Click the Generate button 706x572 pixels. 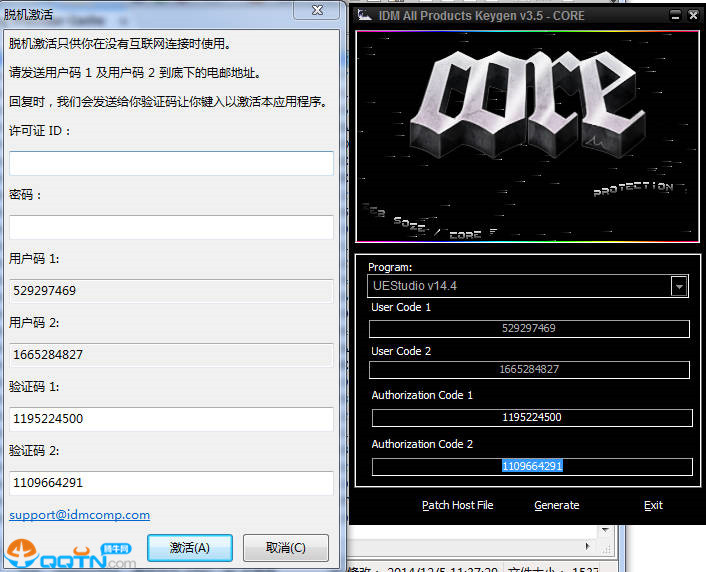[556, 505]
